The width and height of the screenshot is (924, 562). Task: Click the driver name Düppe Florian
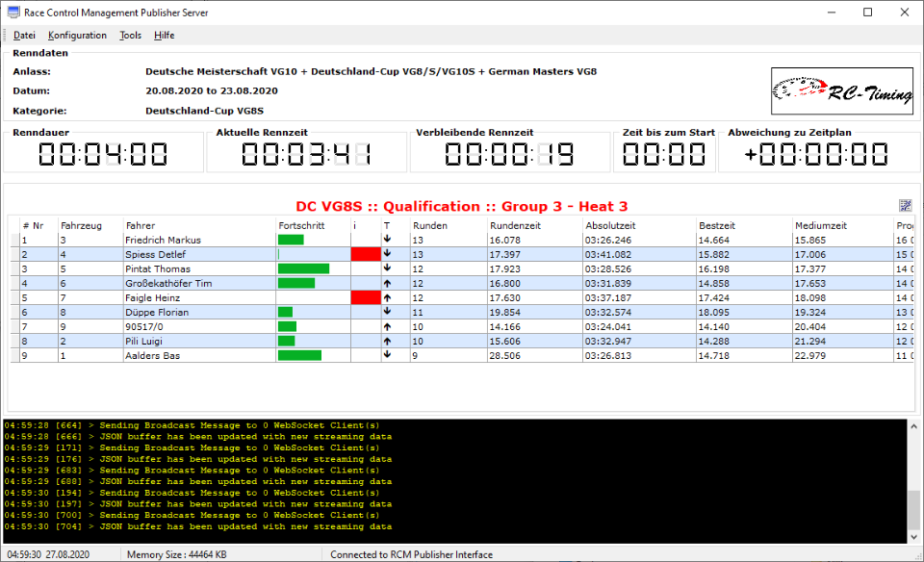pos(157,312)
